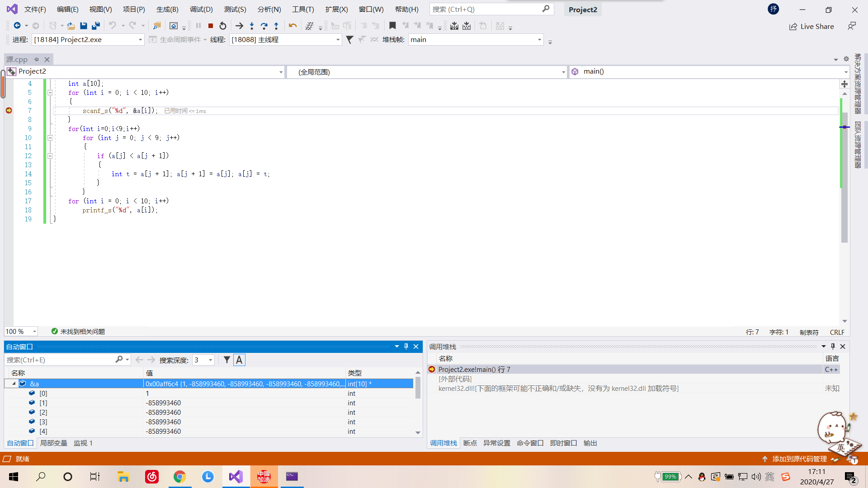
Task: Click 添加到源代码管理 in status bar
Action: pyautogui.click(x=799, y=459)
